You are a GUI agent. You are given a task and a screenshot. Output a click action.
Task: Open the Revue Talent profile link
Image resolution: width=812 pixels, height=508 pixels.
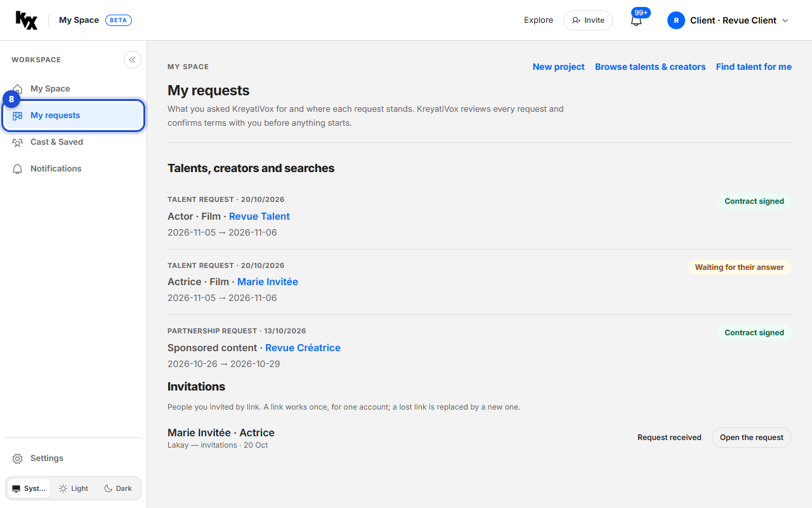(259, 217)
